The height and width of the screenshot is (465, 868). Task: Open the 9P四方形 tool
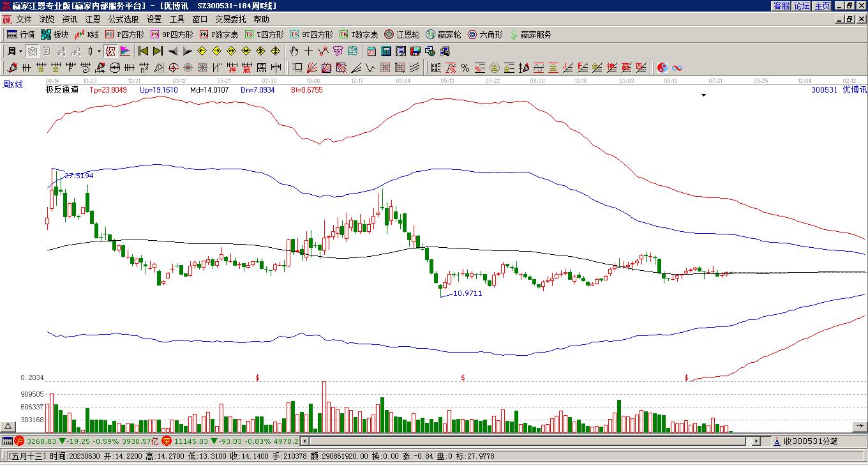tap(171, 34)
